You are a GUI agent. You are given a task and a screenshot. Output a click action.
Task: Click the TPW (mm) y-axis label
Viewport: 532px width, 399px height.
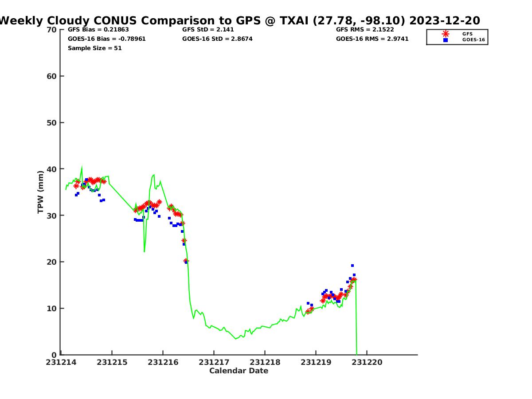pos(41,192)
